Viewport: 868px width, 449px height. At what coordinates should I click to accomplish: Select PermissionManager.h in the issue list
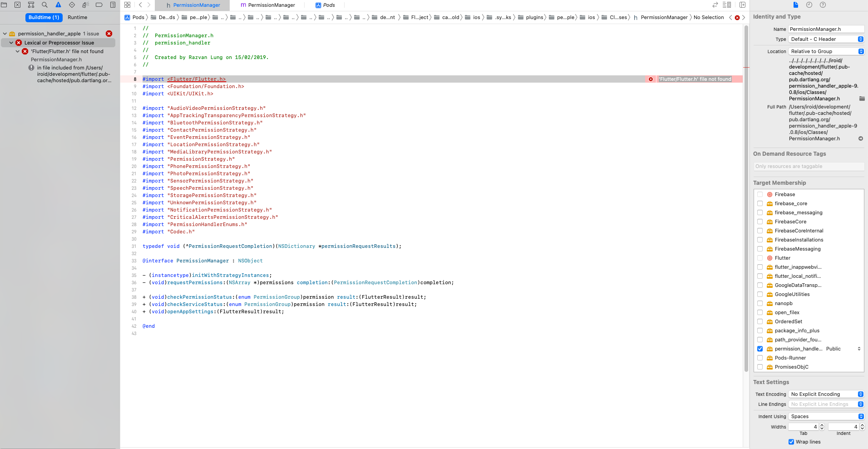56,59
